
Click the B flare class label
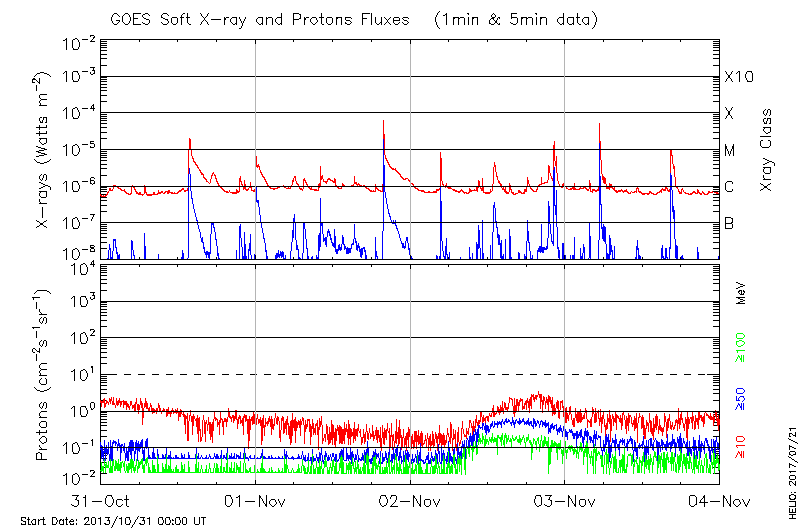tap(729, 223)
